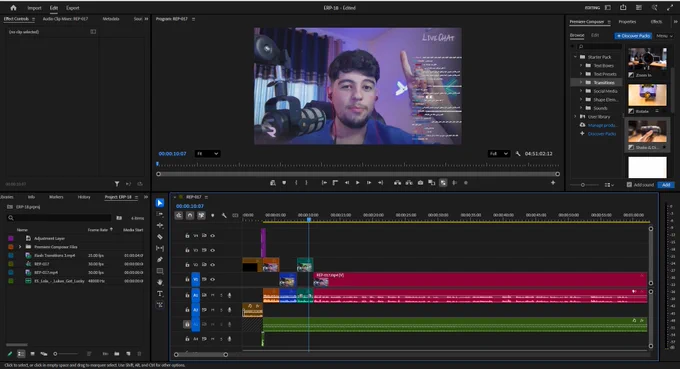Enter full screen video icon in top bar

coord(670,8)
